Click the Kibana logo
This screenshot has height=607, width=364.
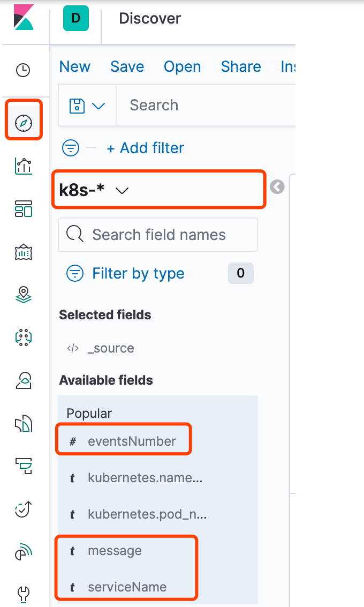(x=24, y=18)
